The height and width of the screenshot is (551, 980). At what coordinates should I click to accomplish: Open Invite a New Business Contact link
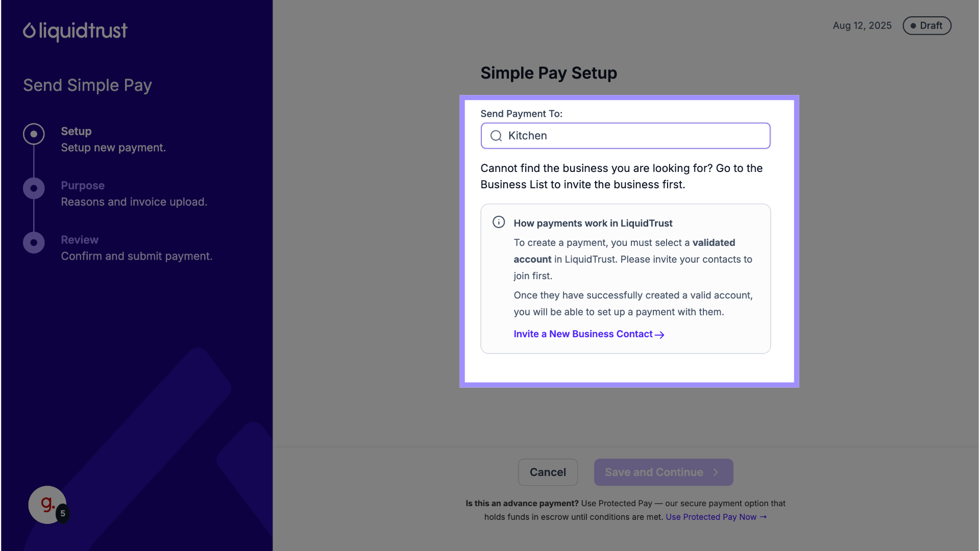pyautogui.click(x=583, y=334)
